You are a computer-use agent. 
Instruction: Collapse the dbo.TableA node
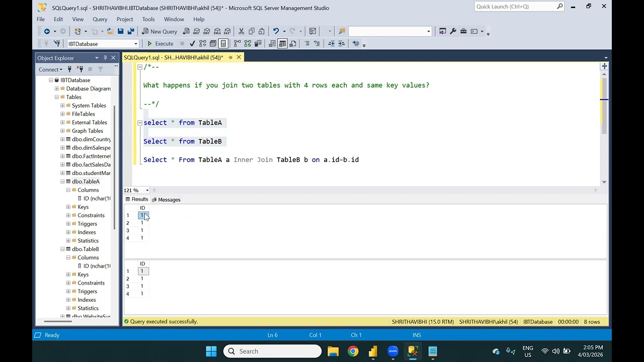(62, 182)
